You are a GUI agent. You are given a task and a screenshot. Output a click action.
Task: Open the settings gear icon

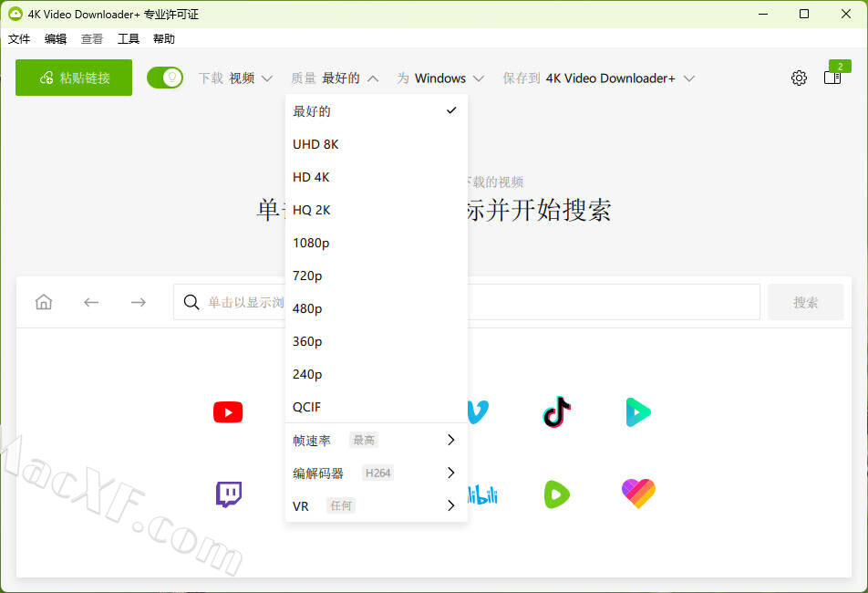pyautogui.click(x=799, y=78)
